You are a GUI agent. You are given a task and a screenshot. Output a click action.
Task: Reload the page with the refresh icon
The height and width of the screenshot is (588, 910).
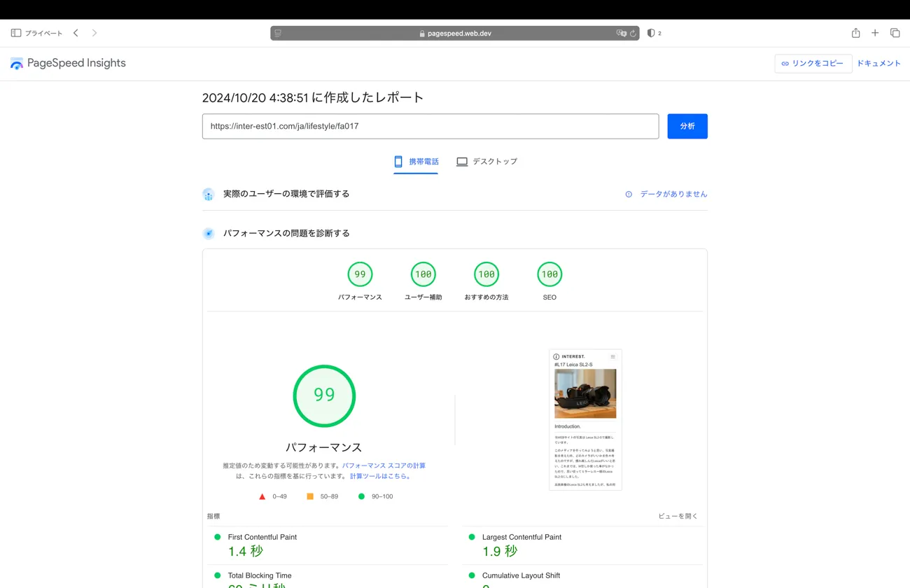[633, 33]
